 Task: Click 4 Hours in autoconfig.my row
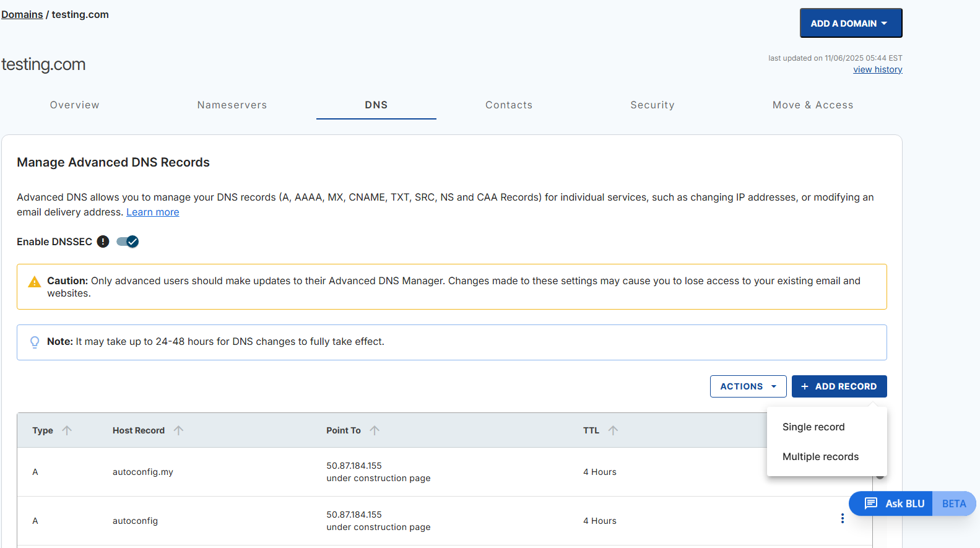point(600,472)
